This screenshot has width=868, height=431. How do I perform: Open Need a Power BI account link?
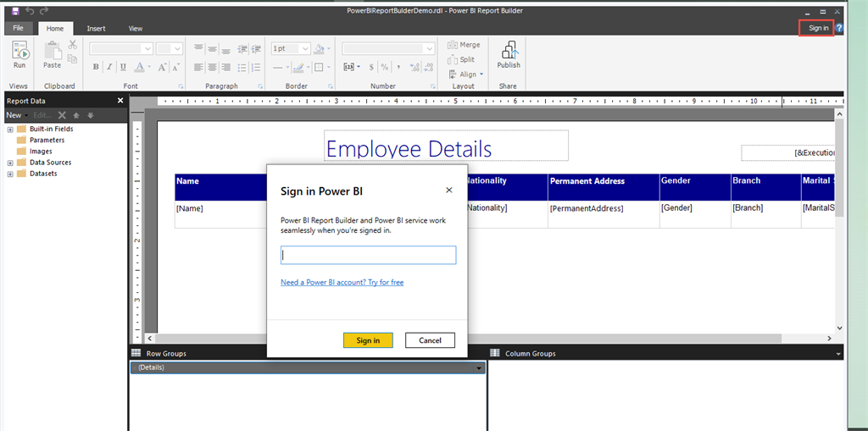tap(342, 282)
